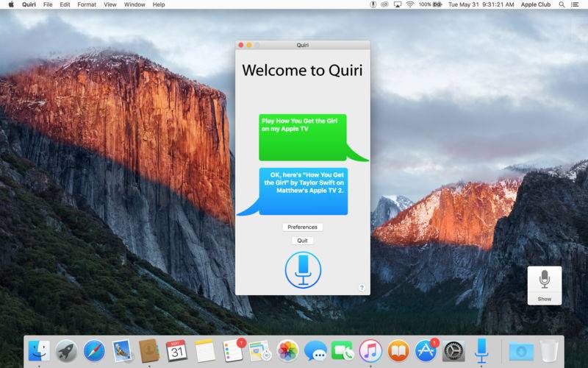588x368 pixels.
Task: Click the date and time in menu bar
Action: tap(481, 4)
